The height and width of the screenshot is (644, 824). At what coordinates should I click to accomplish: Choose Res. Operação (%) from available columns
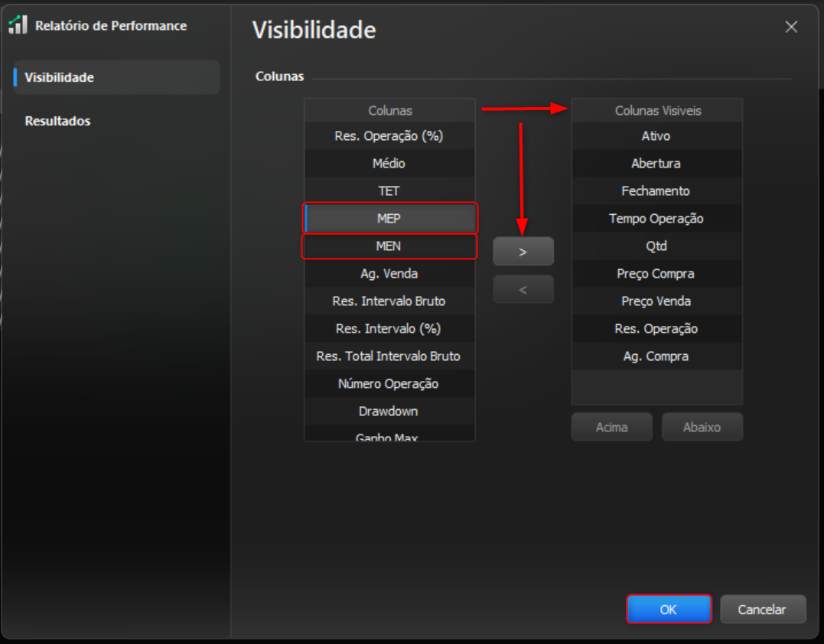pyautogui.click(x=389, y=136)
